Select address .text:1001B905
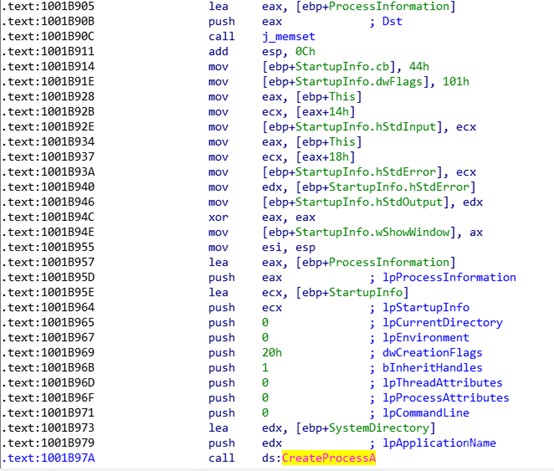This screenshot has height=471, width=554. pyautogui.click(x=48, y=6)
